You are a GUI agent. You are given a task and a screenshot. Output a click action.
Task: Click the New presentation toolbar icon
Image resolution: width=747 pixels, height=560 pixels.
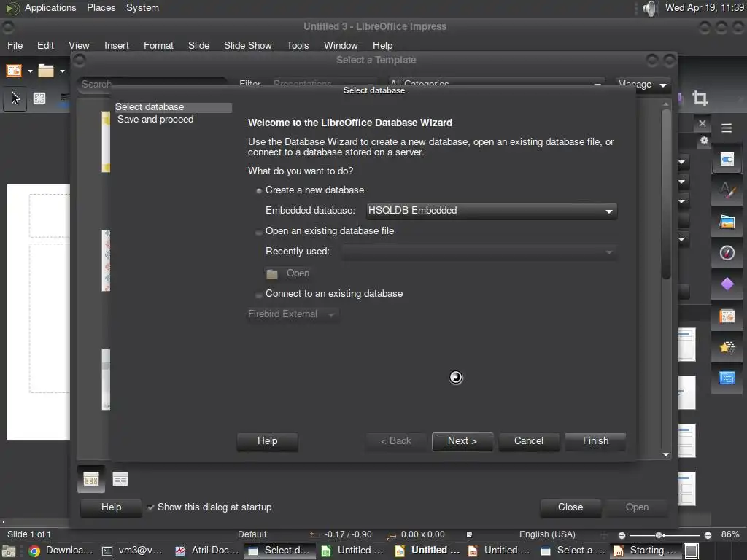point(14,71)
